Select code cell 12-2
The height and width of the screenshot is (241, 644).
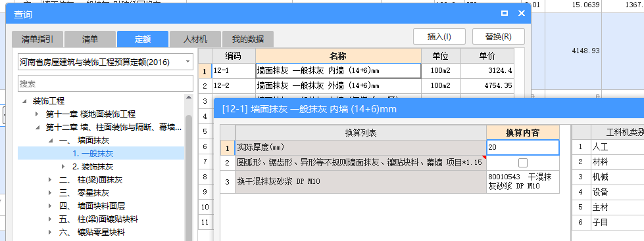pyautogui.click(x=234, y=86)
